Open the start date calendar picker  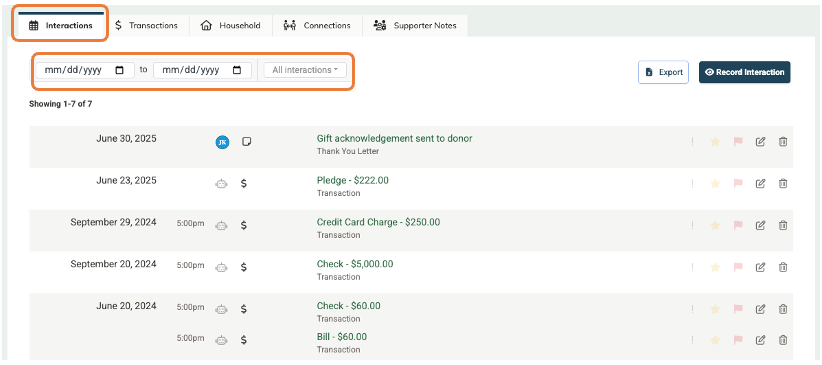[x=120, y=70]
